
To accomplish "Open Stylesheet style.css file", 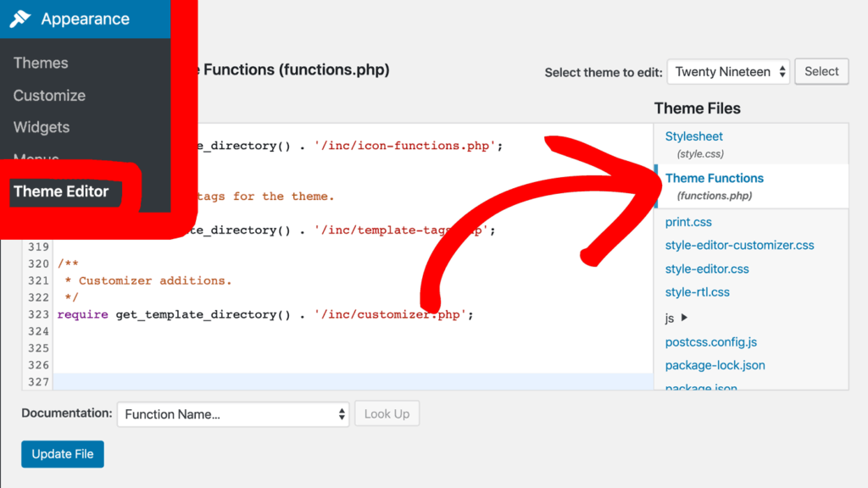I will [x=693, y=136].
